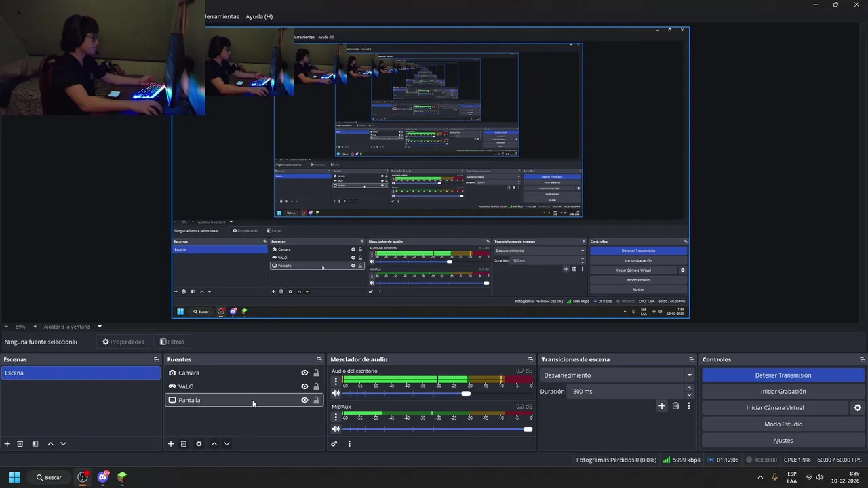Click the microphone tray icon
The width and height of the screenshot is (868, 488).
[774, 477]
